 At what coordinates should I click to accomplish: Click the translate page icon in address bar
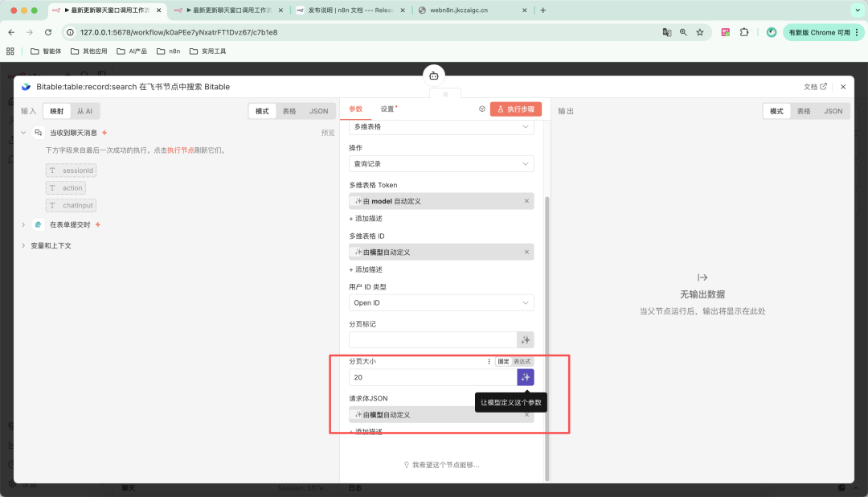pyautogui.click(x=666, y=32)
